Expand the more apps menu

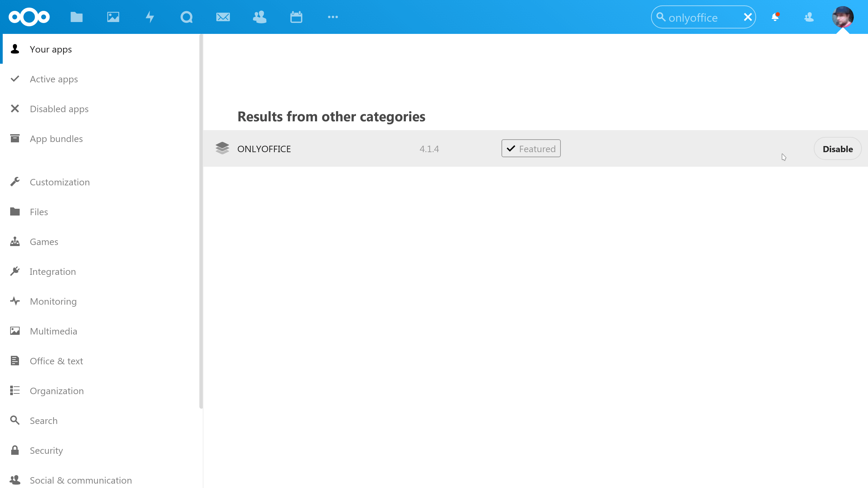point(333,17)
